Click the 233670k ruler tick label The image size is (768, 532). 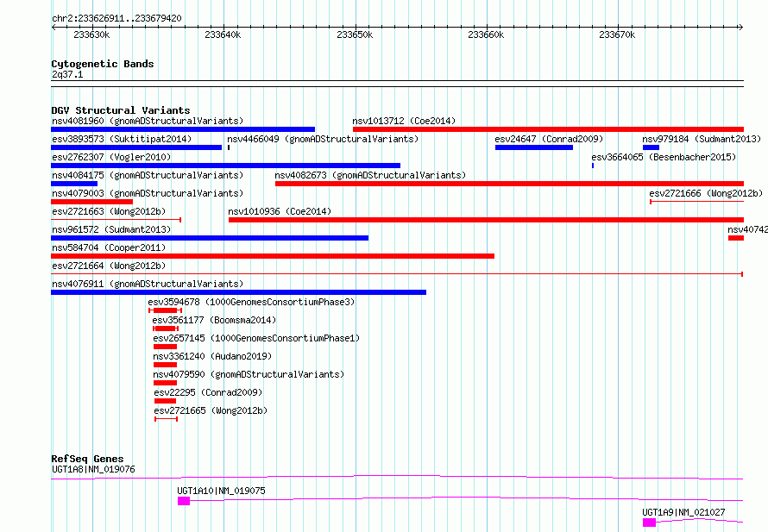click(x=617, y=35)
